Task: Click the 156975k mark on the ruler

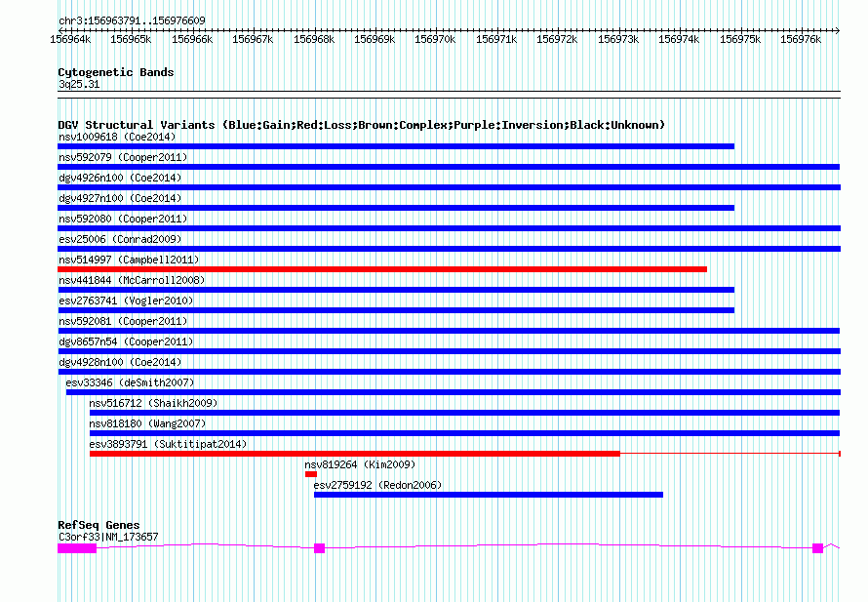Action: point(740,40)
